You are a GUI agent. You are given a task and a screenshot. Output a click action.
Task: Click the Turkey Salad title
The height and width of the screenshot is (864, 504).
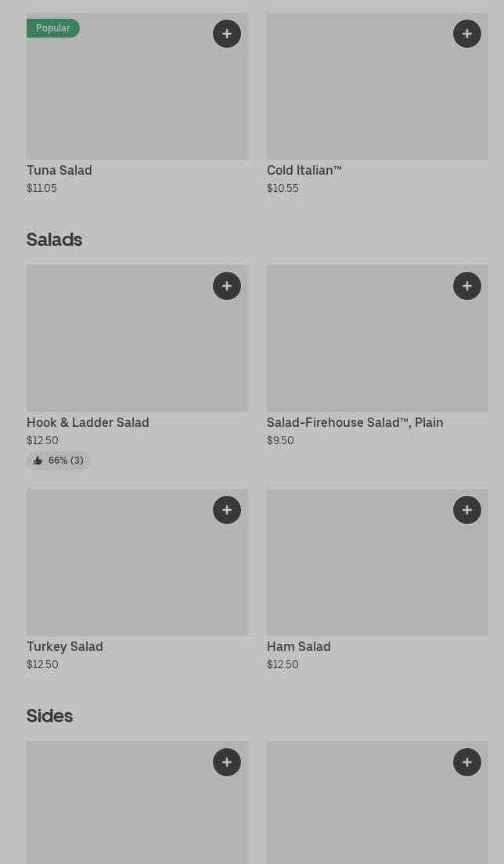[x=65, y=647]
